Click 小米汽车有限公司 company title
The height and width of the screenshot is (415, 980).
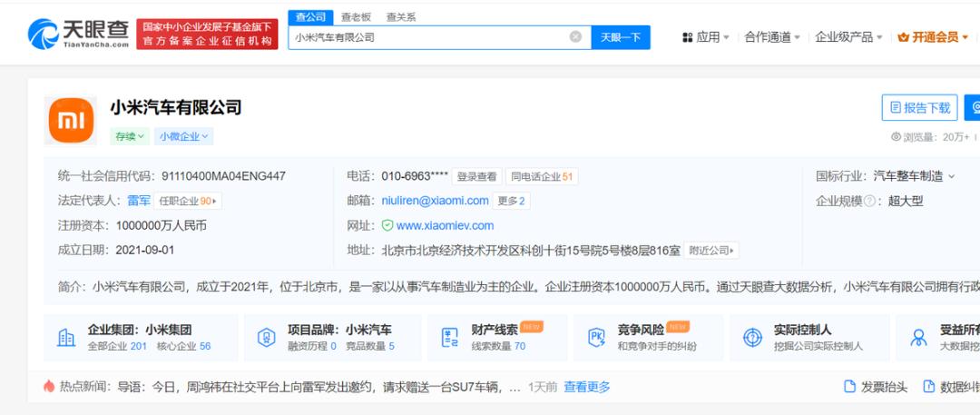click(176, 108)
